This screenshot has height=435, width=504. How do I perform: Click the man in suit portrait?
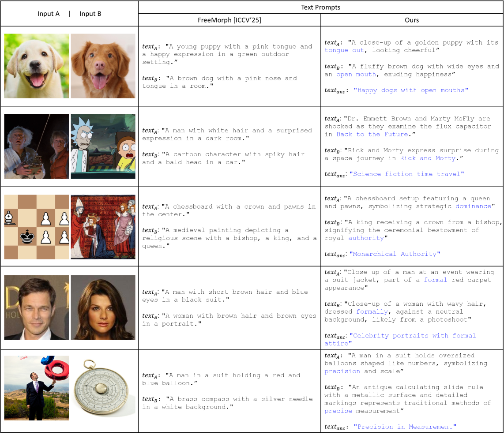(x=37, y=307)
